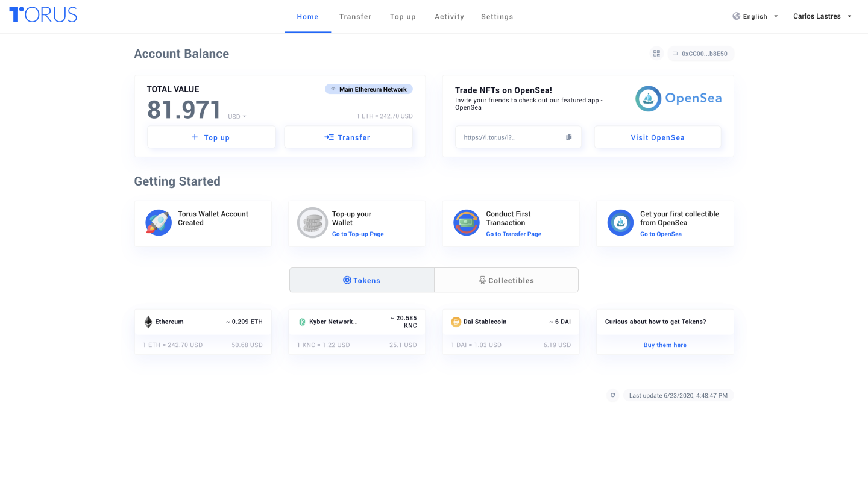
Task: Refresh balances with the reload icon
Action: [x=612, y=395]
